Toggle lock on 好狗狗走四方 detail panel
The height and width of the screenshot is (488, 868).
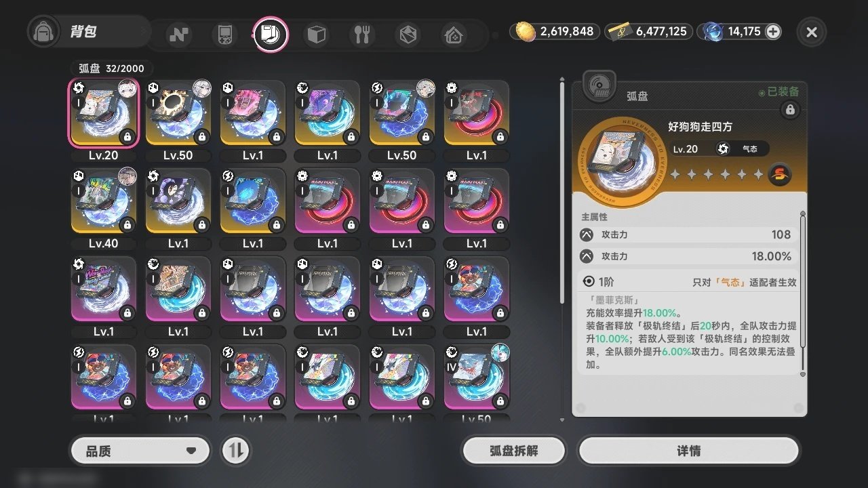(789, 109)
